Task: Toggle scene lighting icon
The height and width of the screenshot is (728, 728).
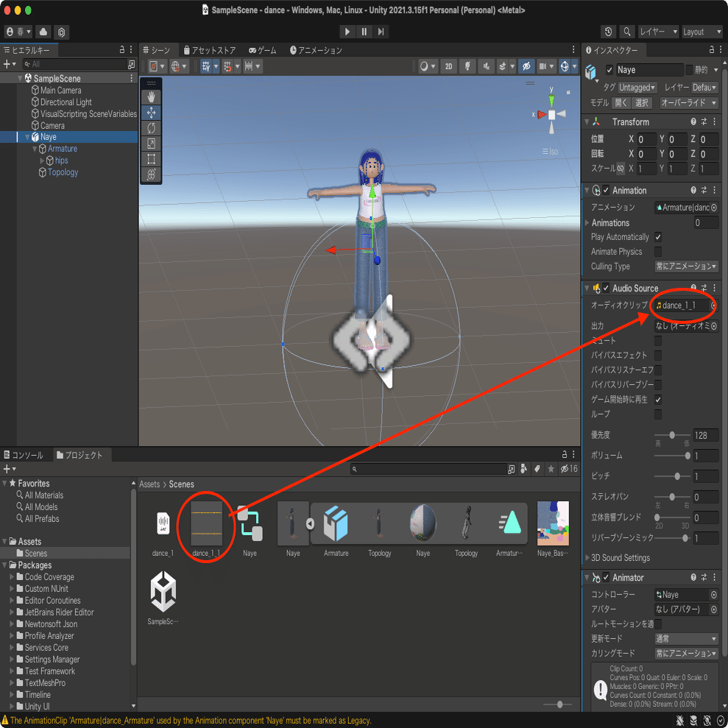Action: click(467, 66)
